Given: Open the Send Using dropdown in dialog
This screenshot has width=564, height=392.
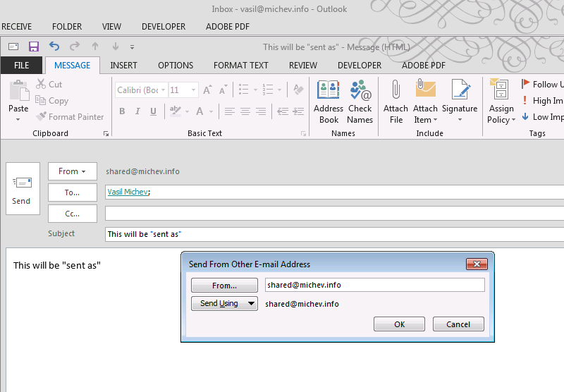Looking at the screenshot, I should 224,304.
